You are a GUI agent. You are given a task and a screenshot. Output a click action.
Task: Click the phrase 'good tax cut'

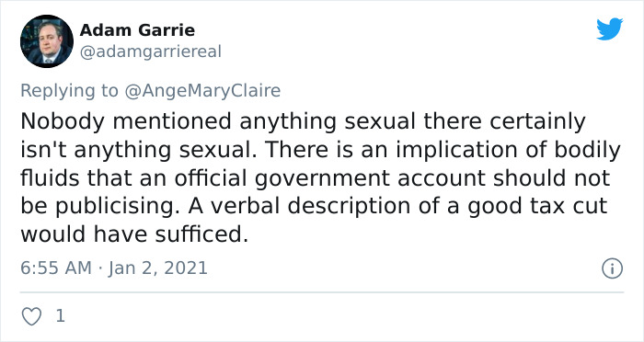(537, 207)
